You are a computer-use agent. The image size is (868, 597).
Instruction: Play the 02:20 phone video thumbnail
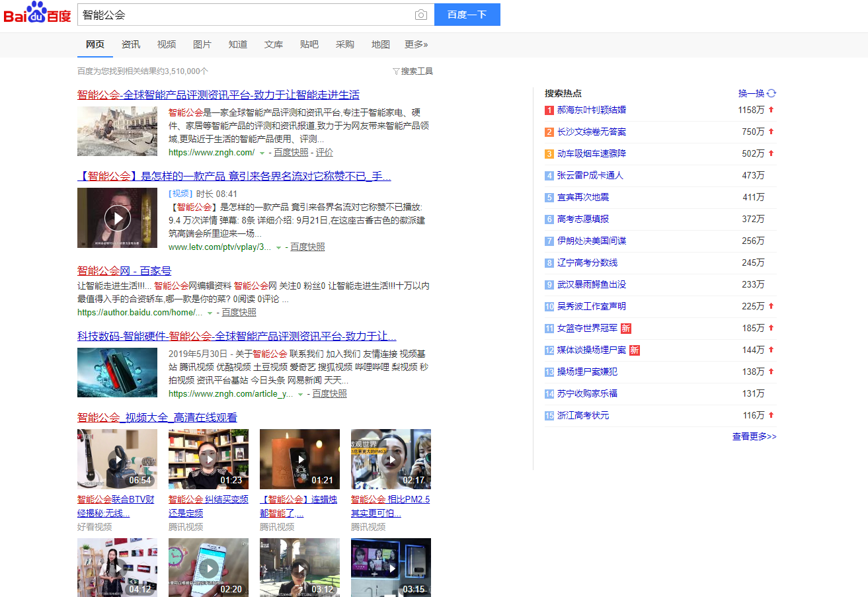208,567
